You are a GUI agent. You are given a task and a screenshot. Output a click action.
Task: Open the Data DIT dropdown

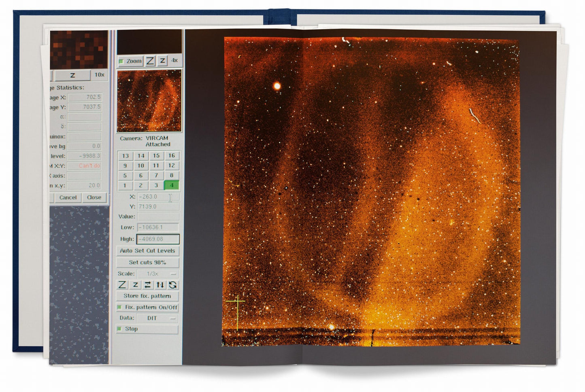[x=157, y=318]
